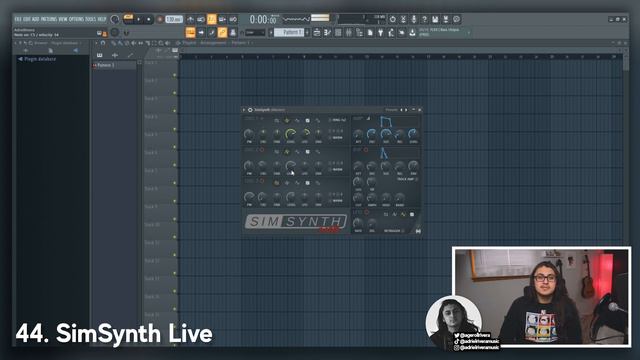
Task: Click the stamp tool icon
Action: 233,32
